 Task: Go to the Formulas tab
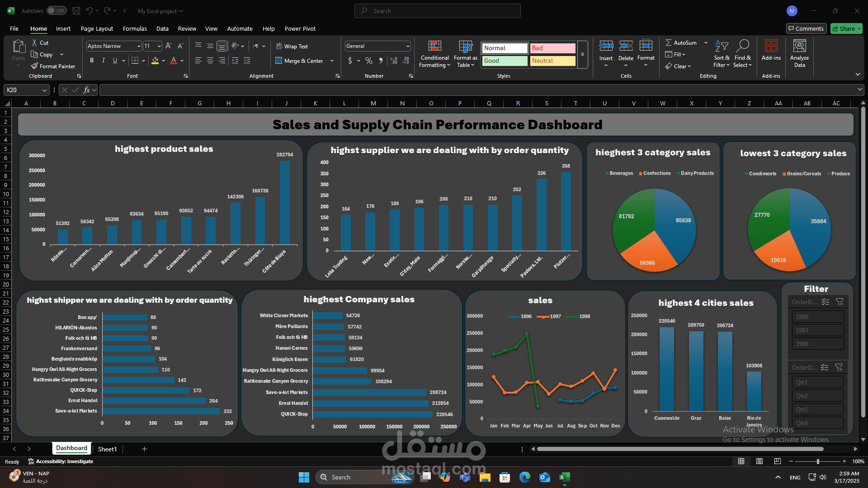pos(135,28)
